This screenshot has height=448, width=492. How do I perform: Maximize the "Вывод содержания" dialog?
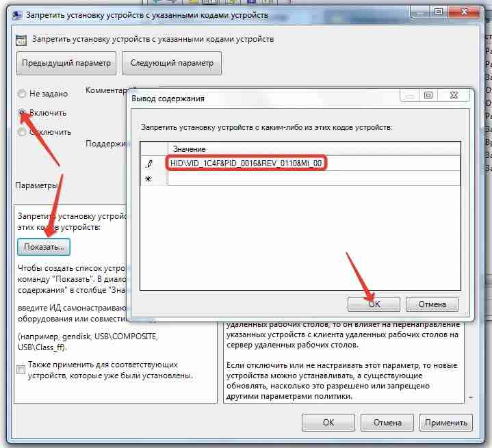pos(428,96)
